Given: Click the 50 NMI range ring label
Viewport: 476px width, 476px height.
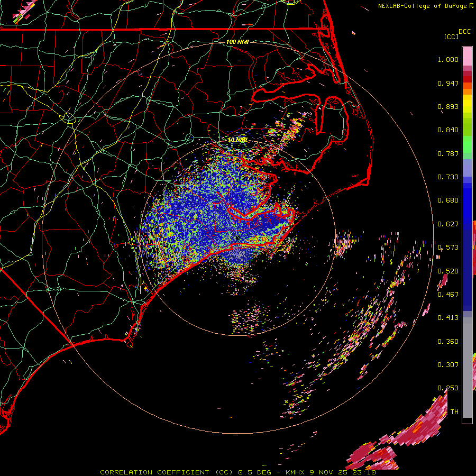Looking at the screenshot, I should (237, 140).
